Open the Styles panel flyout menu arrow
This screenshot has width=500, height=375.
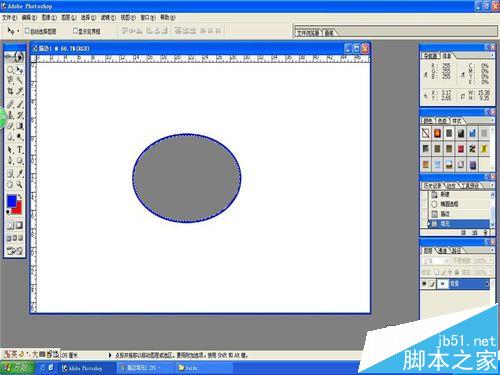pyautogui.click(x=492, y=120)
